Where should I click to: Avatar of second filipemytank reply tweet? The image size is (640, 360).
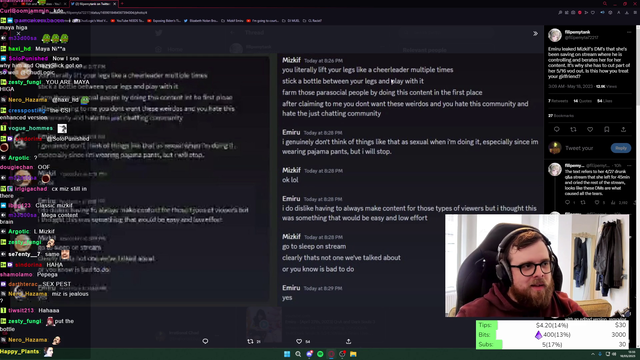click(x=555, y=169)
